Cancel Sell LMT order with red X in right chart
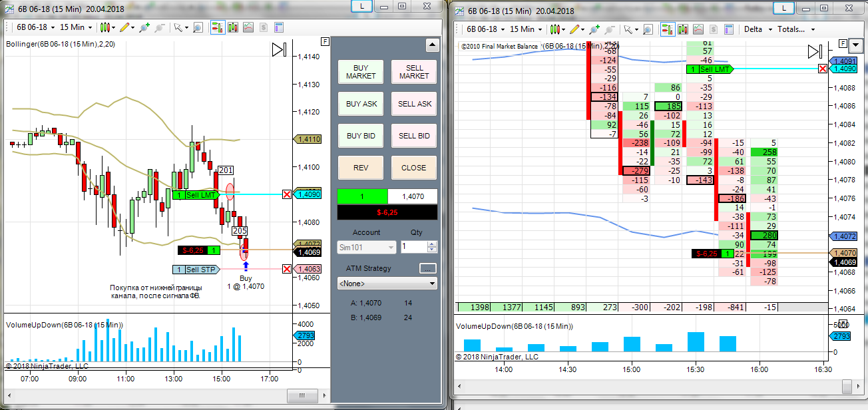 coord(823,69)
